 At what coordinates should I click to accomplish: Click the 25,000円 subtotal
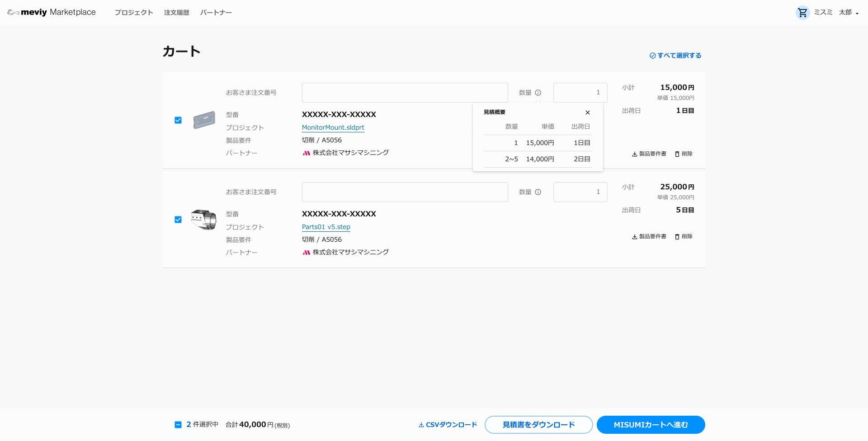click(x=677, y=187)
